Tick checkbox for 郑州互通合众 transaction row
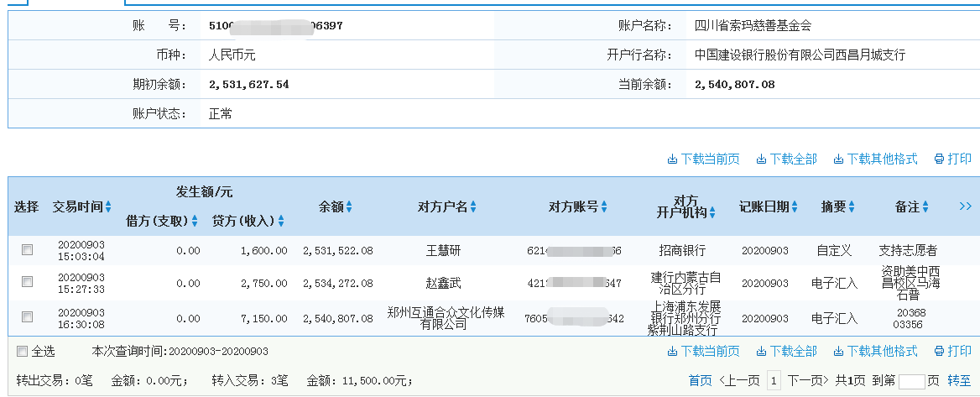Image resolution: width=980 pixels, height=397 pixels. click(27, 317)
